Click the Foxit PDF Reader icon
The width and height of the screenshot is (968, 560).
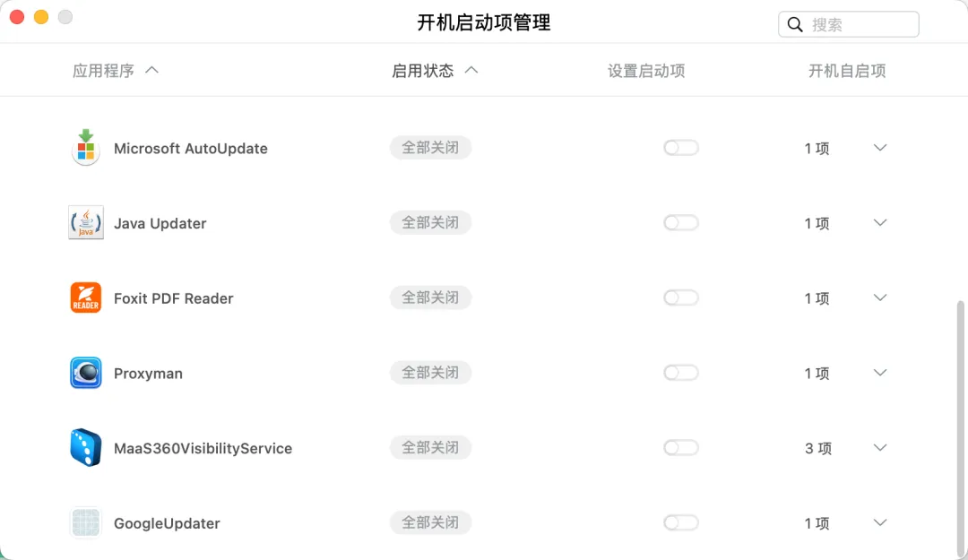pyautogui.click(x=86, y=298)
